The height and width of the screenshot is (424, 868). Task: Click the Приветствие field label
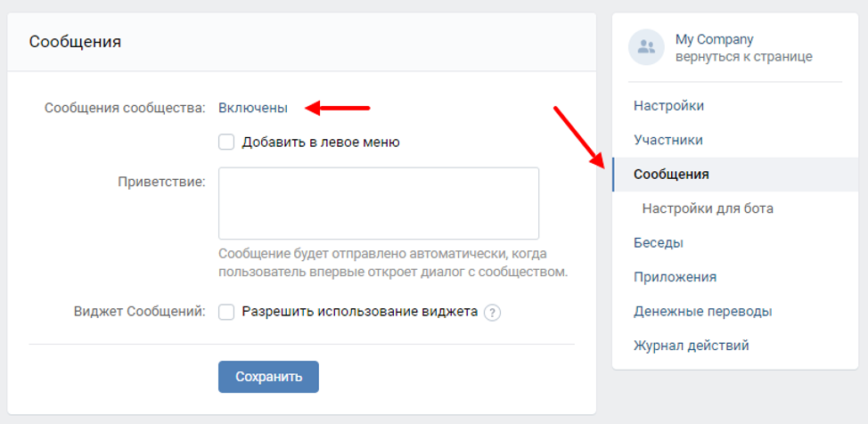click(x=162, y=182)
